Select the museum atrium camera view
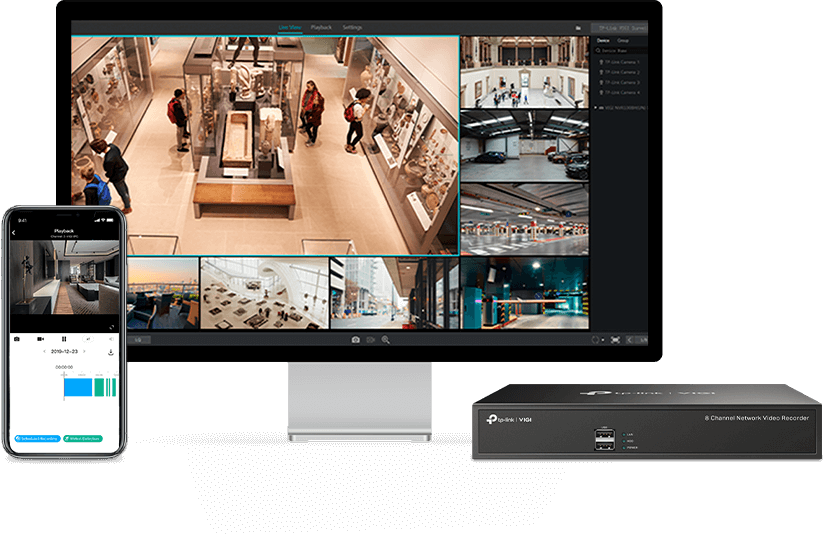The height and width of the screenshot is (535, 825). pyautogui.click(x=525, y=72)
